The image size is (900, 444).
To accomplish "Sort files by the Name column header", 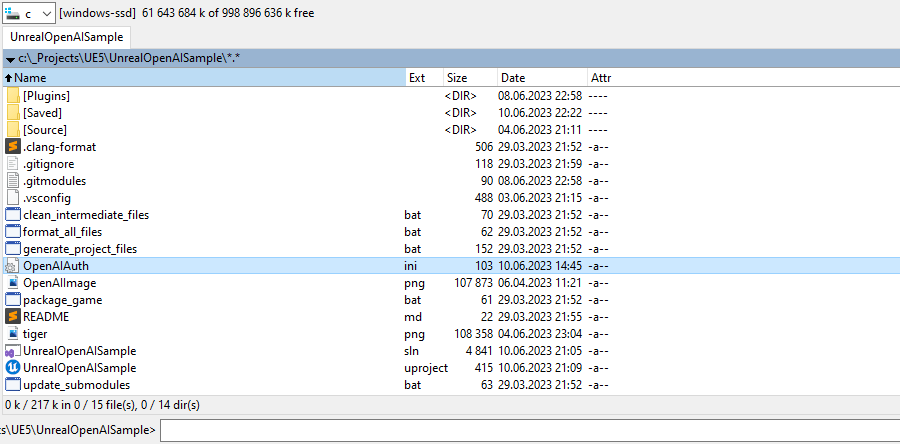I will 204,77.
